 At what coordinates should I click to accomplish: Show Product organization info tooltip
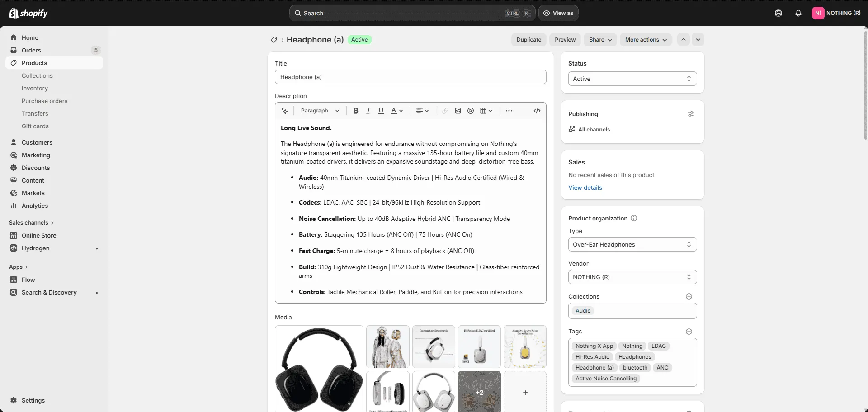point(634,218)
